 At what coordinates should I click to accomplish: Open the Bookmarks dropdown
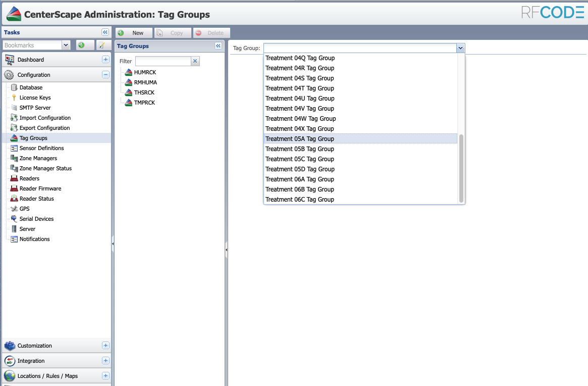tap(66, 45)
